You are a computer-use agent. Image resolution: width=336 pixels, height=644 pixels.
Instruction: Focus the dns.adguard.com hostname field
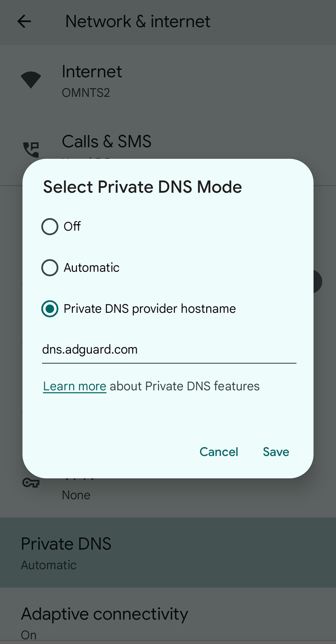pyautogui.click(x=169, y=350)
